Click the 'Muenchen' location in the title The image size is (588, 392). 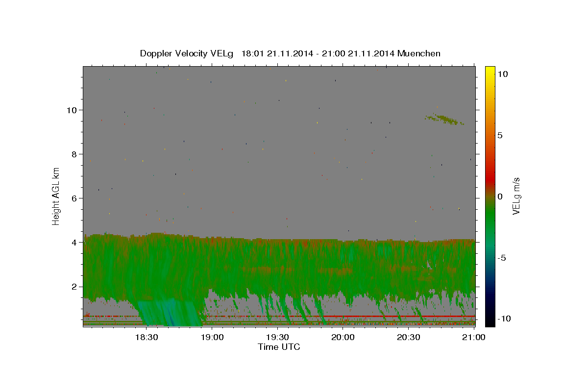[x=419, y=53]
